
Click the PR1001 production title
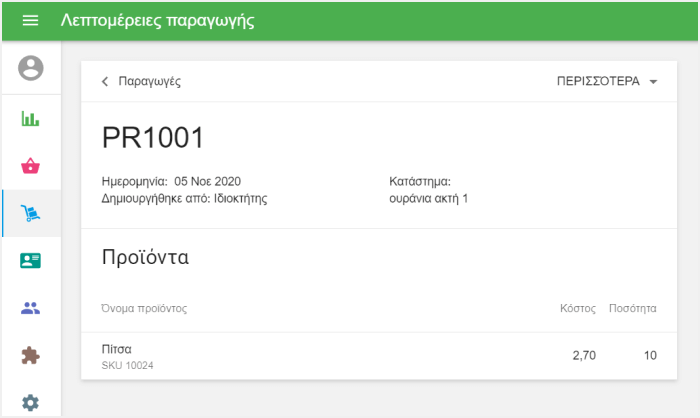[x=153, y=139]
